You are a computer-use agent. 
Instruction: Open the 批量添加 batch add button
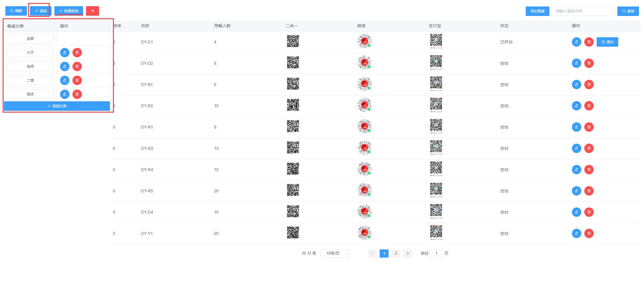69,11
